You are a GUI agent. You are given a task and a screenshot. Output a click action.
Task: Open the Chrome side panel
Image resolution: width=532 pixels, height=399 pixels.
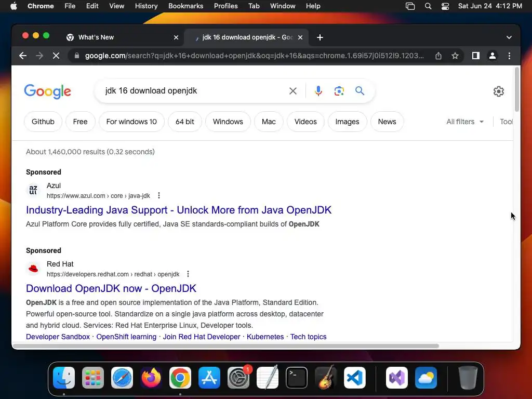click(476, 56)
